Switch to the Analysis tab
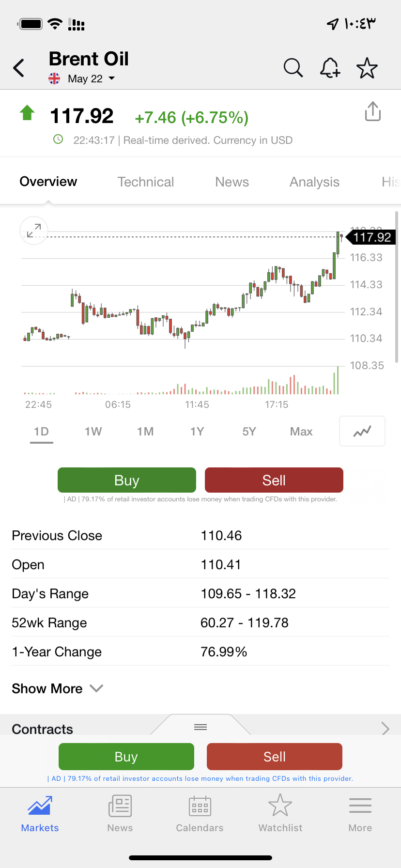The width and height of the screenshot is (401, 868). point(314,182)
